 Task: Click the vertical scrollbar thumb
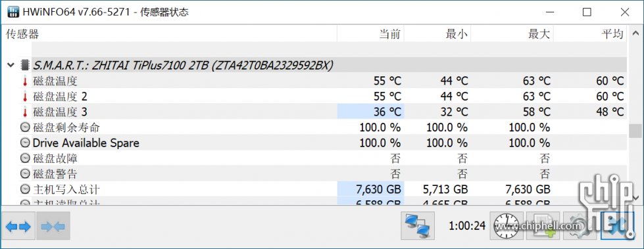635,131
